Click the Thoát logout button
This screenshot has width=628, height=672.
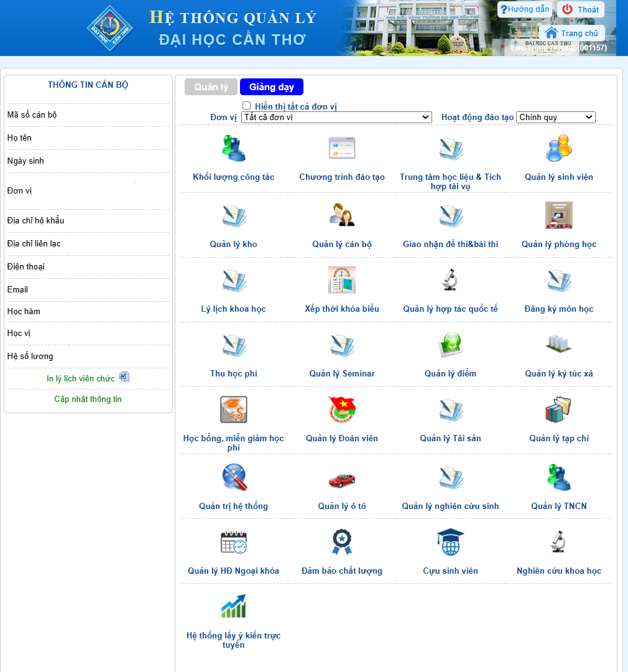click(581, 9)
